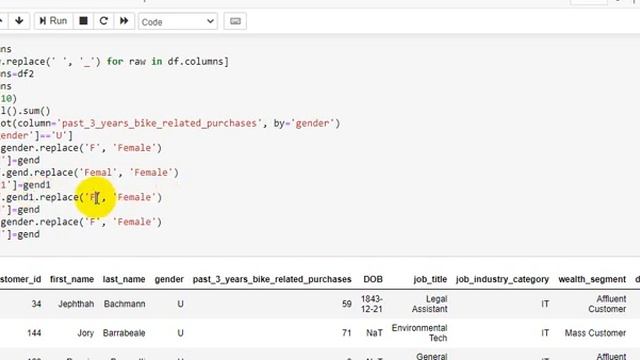Image resolution: width=640 pixels, height=360 pixels.
Task: Select the DOB column header
Action: point(373,279)
